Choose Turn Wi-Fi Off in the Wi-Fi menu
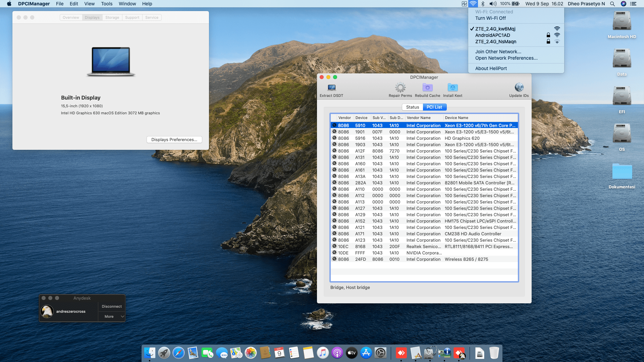This screenshot has height=362, width=644. [516, 18]
